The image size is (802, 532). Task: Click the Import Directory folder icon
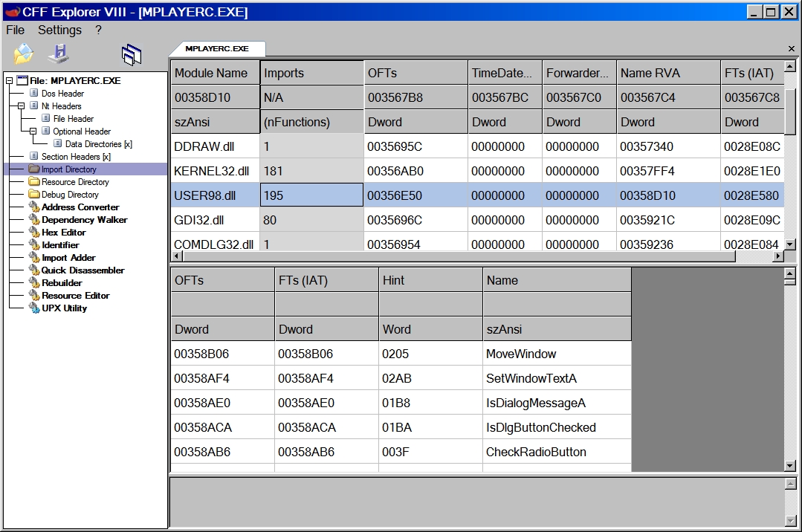[x=34, y=169]
